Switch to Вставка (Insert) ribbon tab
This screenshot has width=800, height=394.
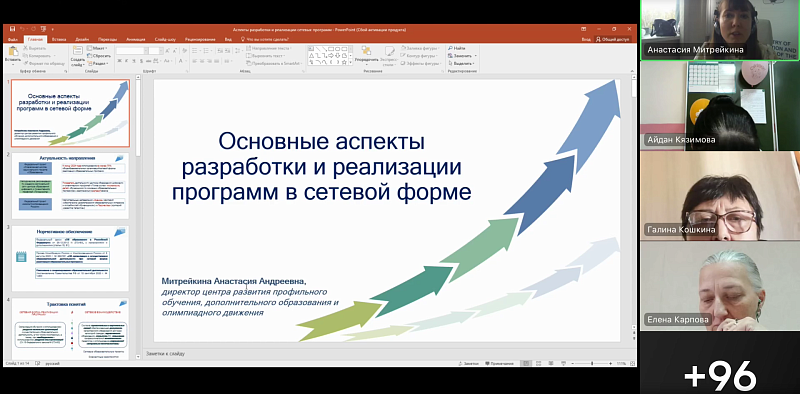click(59, 39)
